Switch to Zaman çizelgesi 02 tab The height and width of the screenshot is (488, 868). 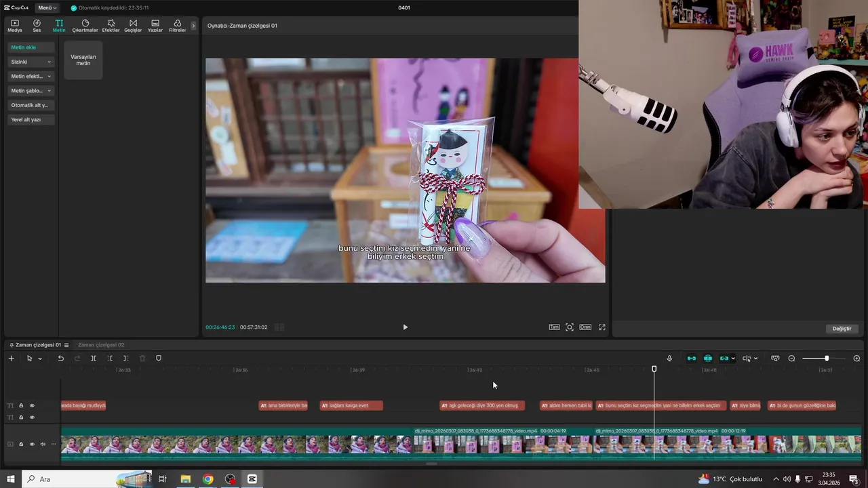[101, 345]
